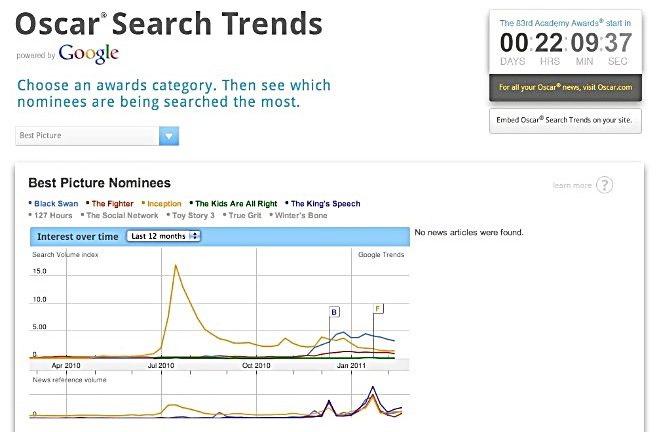This screenshot has width=659, height=432.
Task: Click the Google logo
Action: (x=89, y=54)
